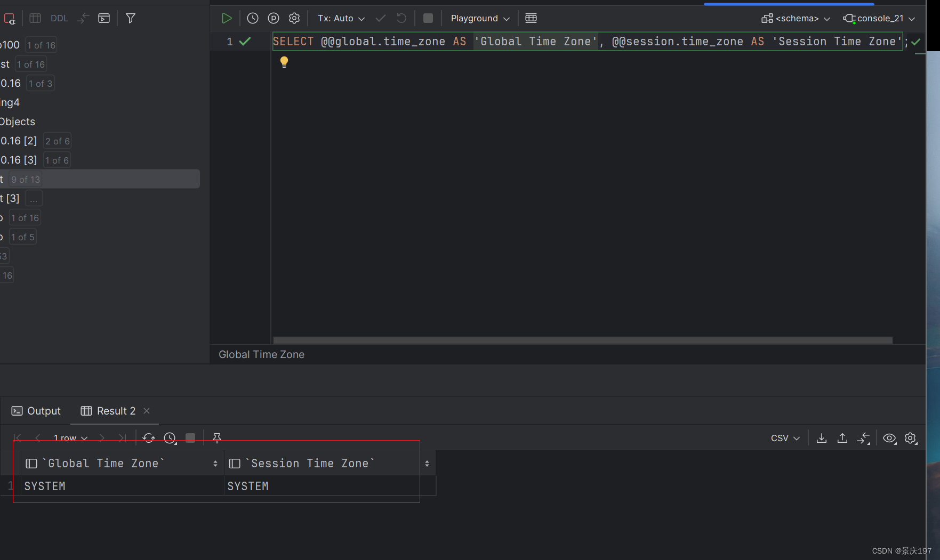Open Playground mode dropdown

(x=480, y=18)
